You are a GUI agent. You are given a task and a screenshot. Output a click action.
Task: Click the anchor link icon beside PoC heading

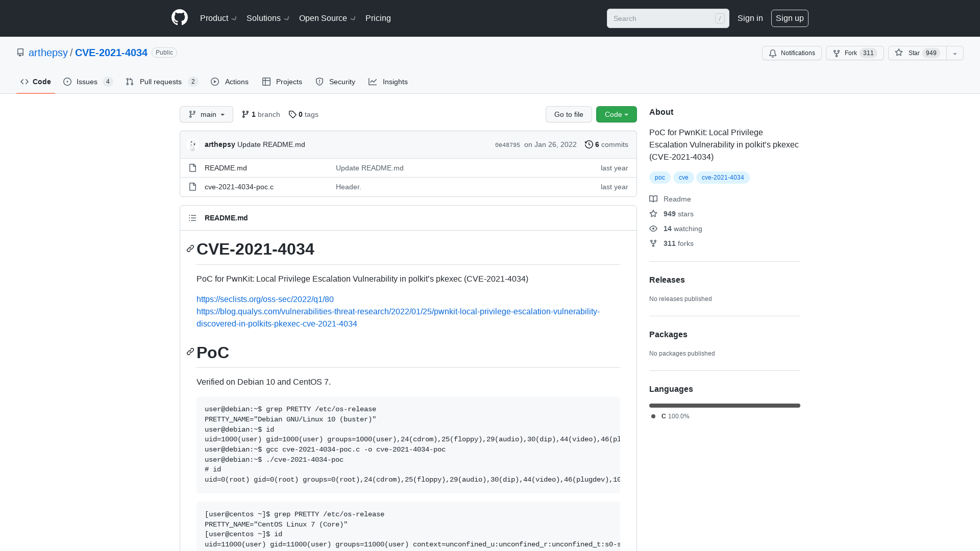190,352
